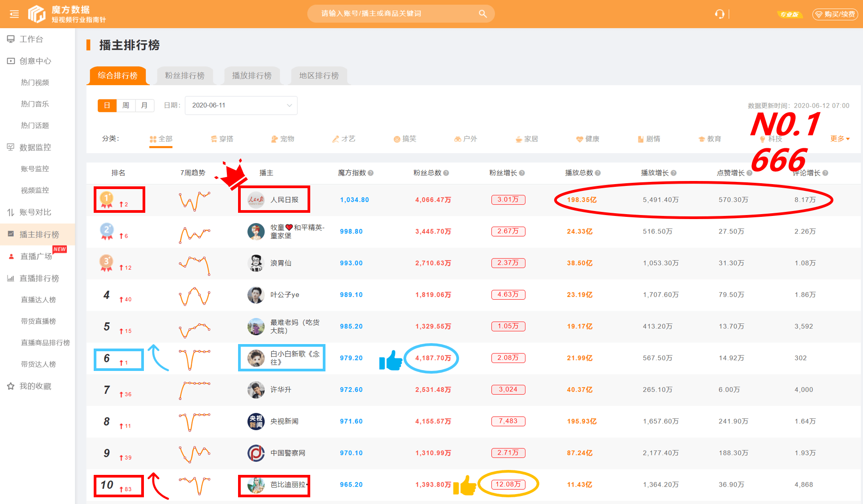Go to 带货达人榜
Image resolution: width=863 pixels, height=504 pixels.
[39, 364]
